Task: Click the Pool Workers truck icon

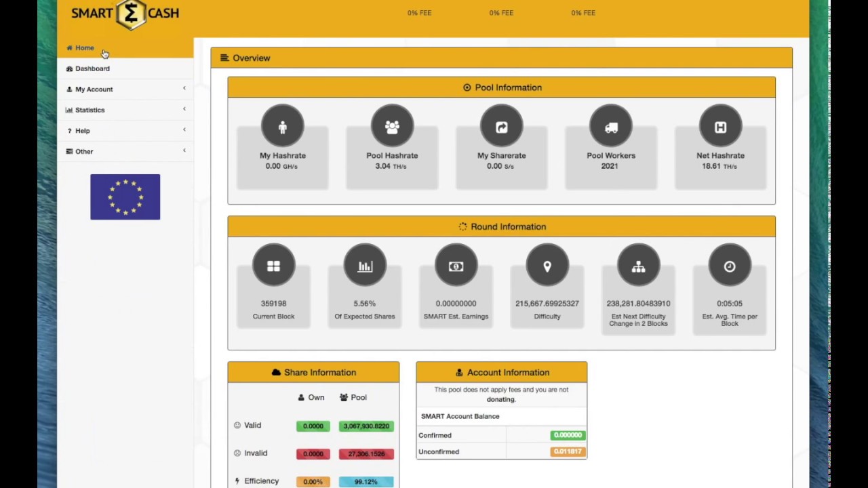Action: tap(611, 127)
